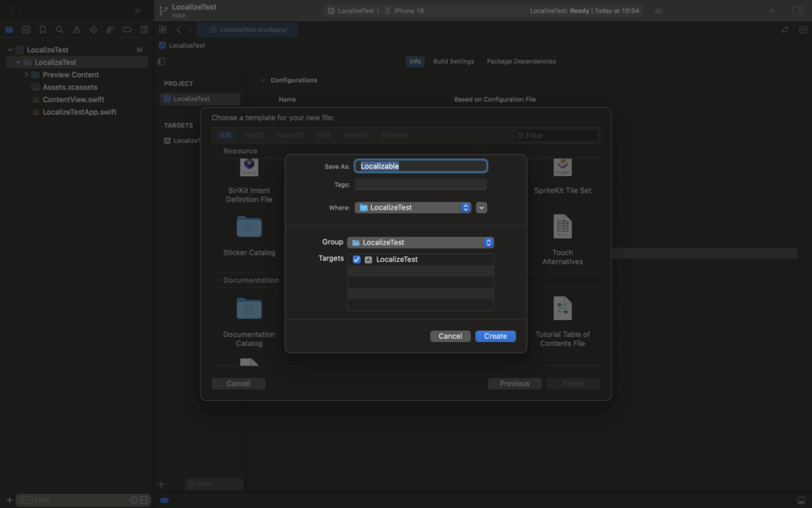Open the Debug navigator

pos(110,29)
